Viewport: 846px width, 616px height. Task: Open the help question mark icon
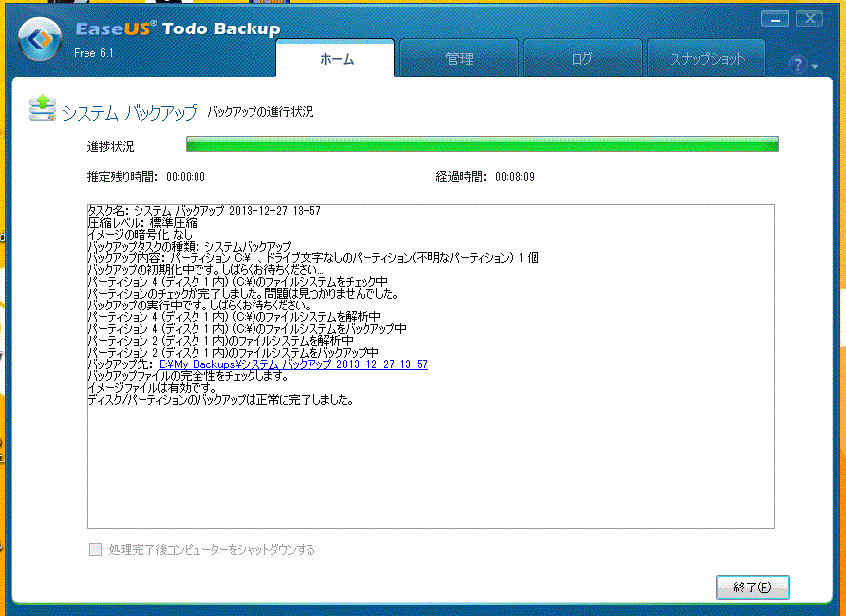(797, 65)
